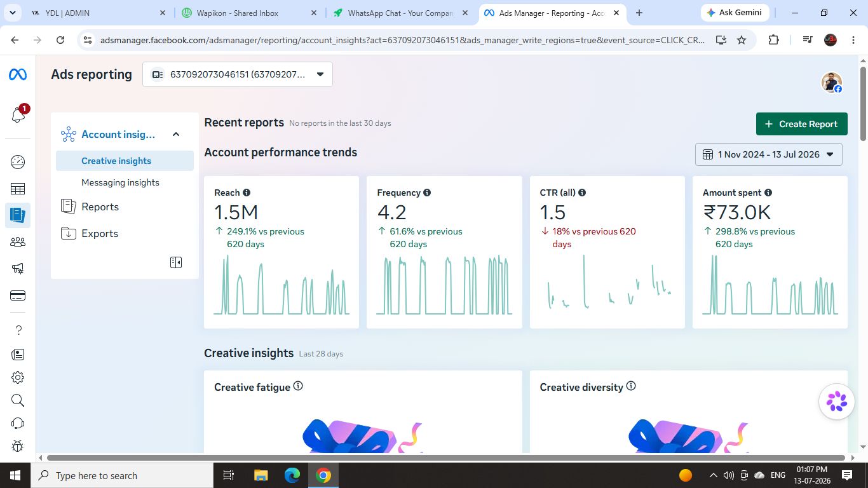Click the Type here to search box
This screenshot has height=488, width=868.
[x=121, y=475]
